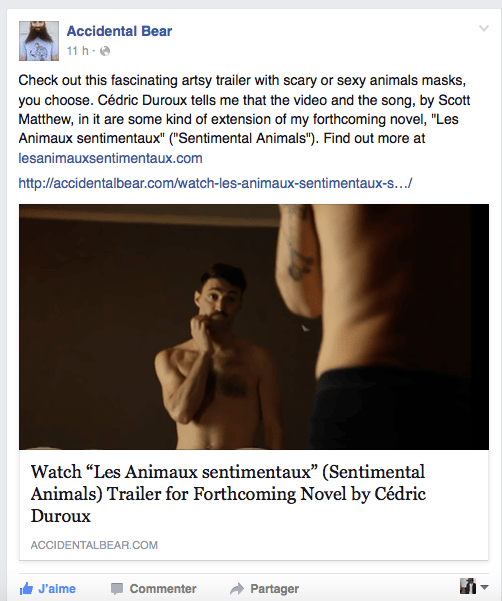
Task: Click the 11 h post timestamp
Action: tap(78, 51)
